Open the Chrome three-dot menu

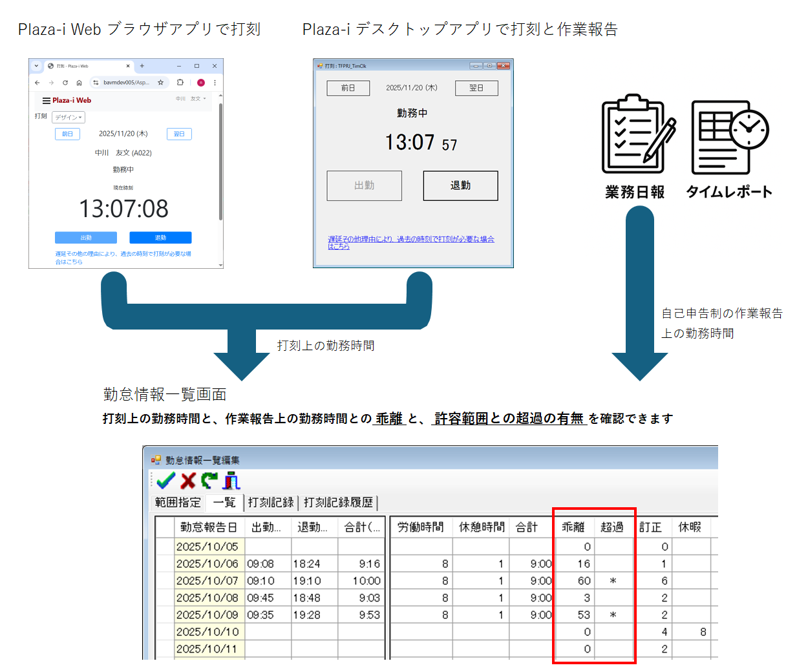pyautogui.click(x=215, y=82)
